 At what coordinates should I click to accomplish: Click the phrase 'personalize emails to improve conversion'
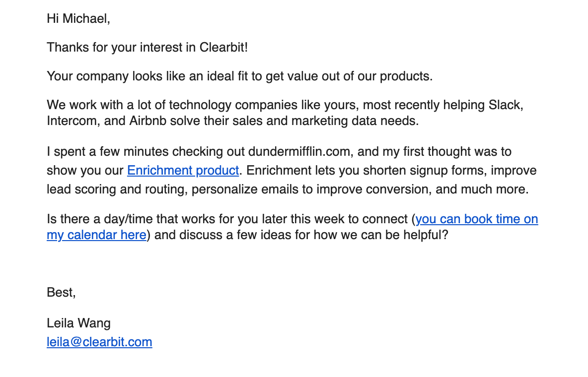pyautogui.click(x=288, y=189)
